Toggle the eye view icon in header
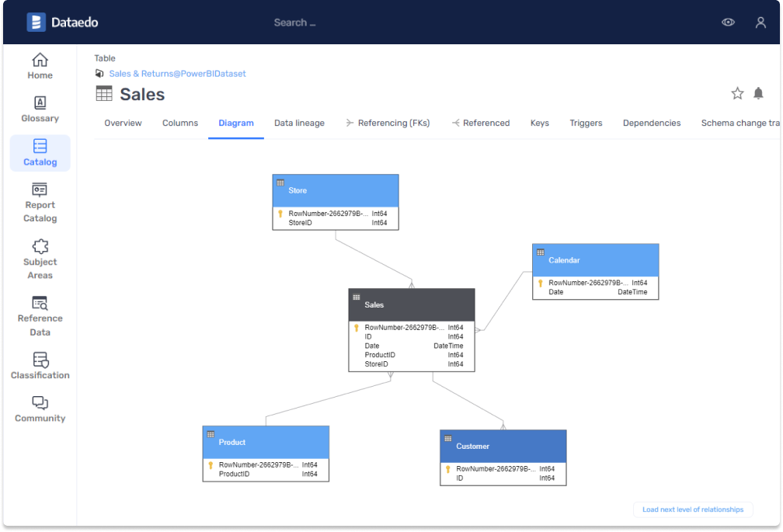This screenshot has height=532, width=783. 728,23
